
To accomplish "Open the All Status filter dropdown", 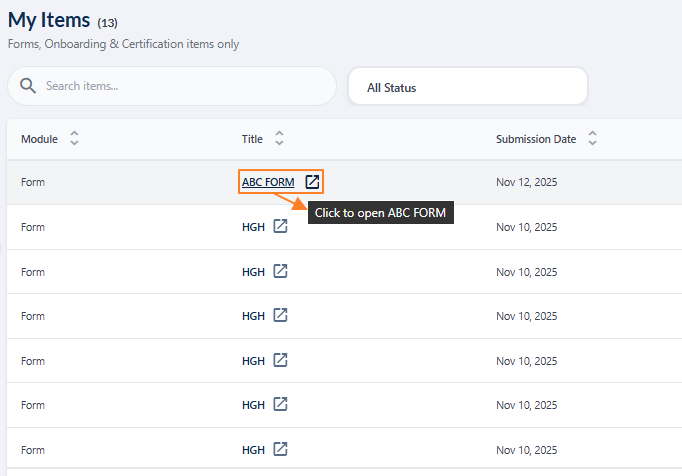I will pos(467,87).
